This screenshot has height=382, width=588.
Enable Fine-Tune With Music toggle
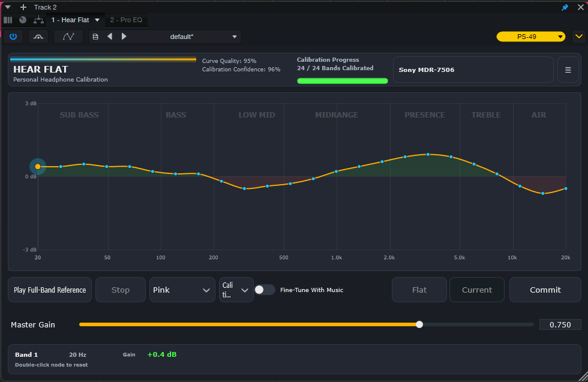point(265,290)
